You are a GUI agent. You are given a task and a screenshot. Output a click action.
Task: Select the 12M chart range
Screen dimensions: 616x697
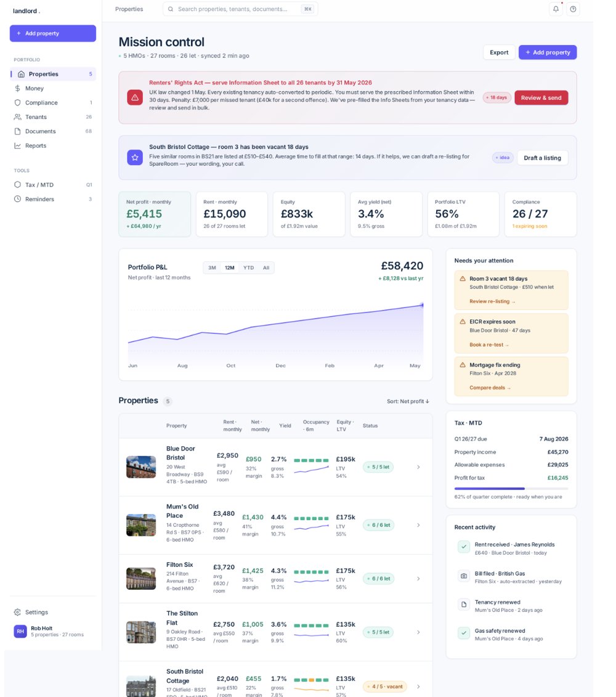(229, 267)
